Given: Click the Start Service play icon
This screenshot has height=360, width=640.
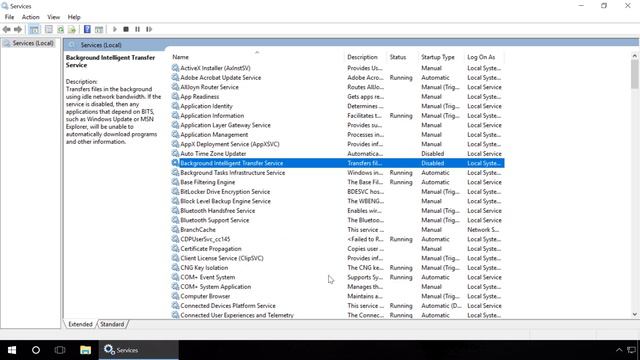Looking at the screenshot, I should [115, 29].
